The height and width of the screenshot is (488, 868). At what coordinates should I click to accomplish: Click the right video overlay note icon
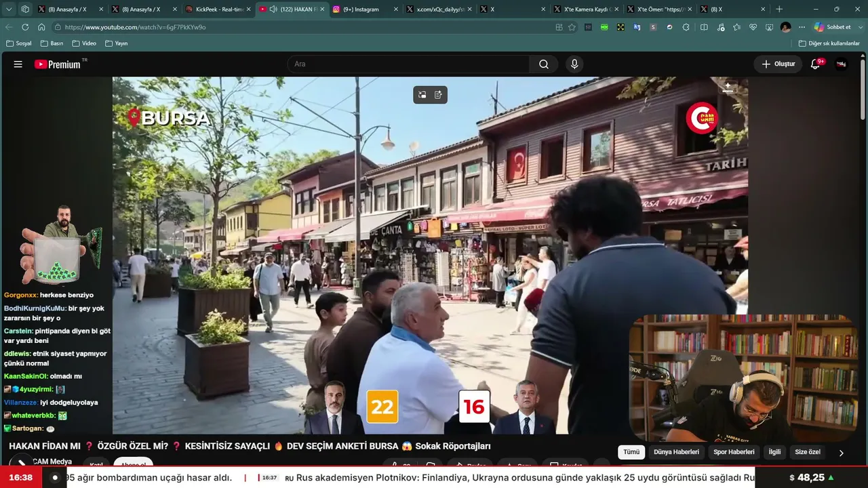click(x=438, y=95)
